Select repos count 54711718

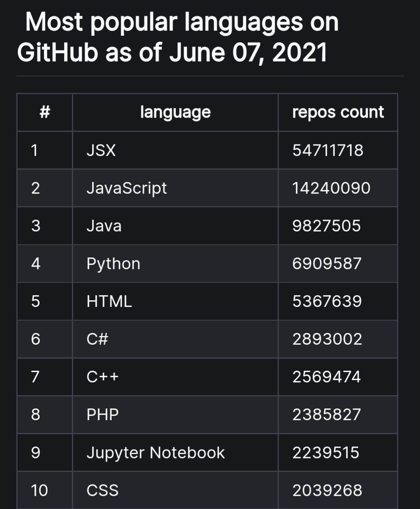click(338, 150)
